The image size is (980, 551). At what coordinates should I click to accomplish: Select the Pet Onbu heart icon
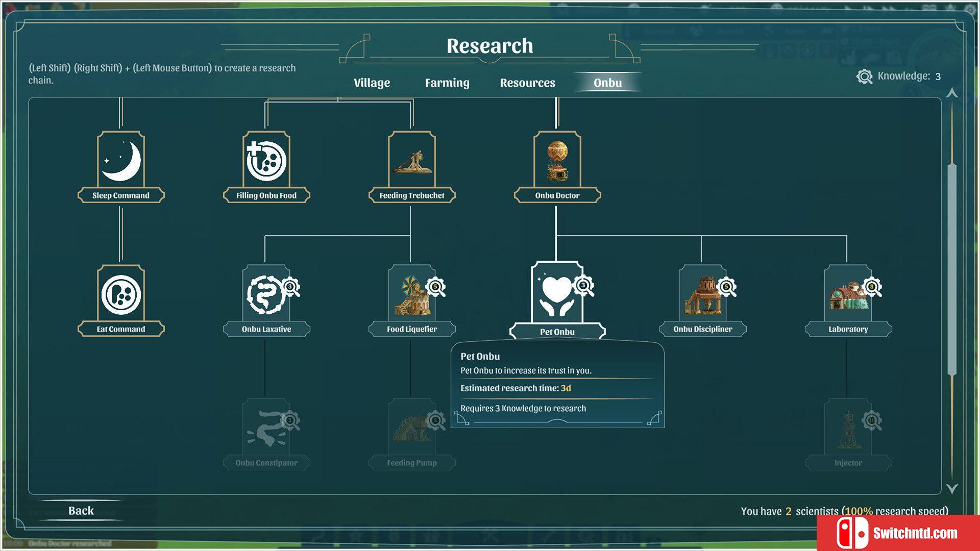tap(557, 294)
